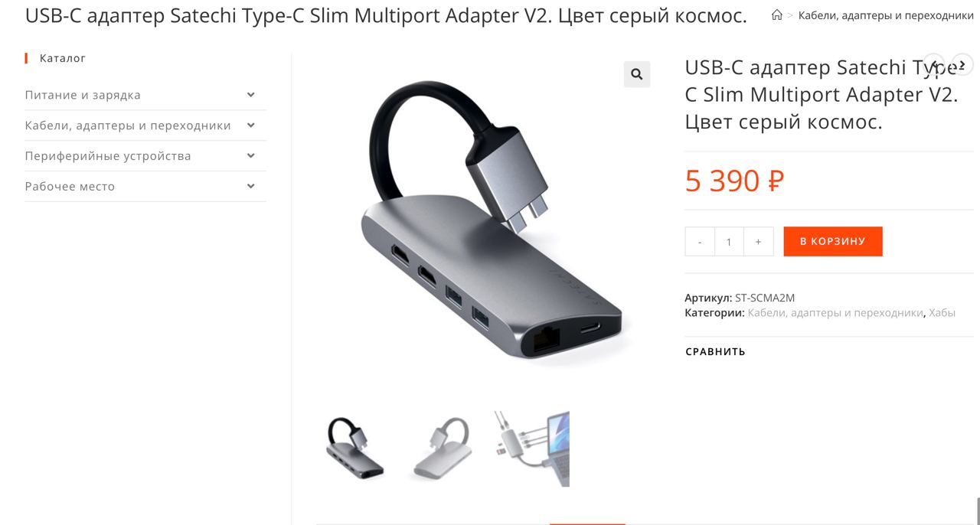Open Питание и зарядка catalog item

point(83,95)
